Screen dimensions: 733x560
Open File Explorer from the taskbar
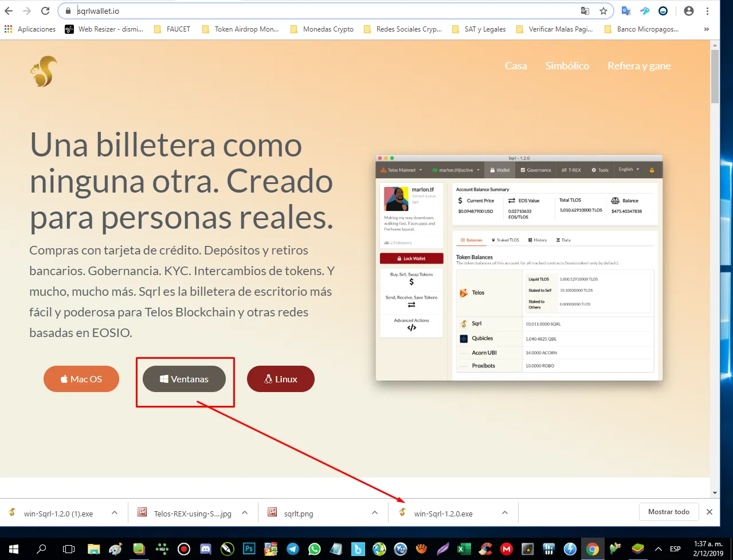(93, 549)
